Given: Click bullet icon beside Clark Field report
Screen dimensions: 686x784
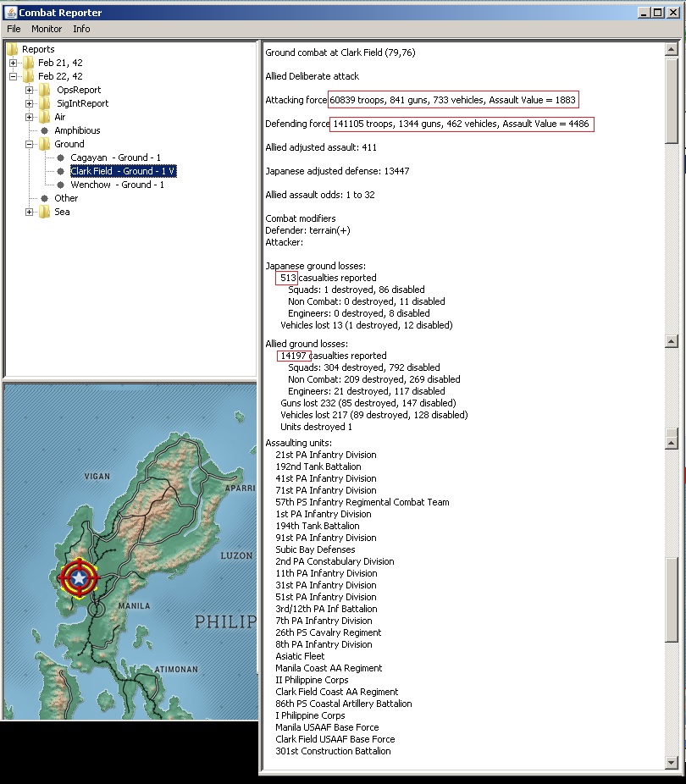Looking at the screenshot, I should click(x=60, y=171).
